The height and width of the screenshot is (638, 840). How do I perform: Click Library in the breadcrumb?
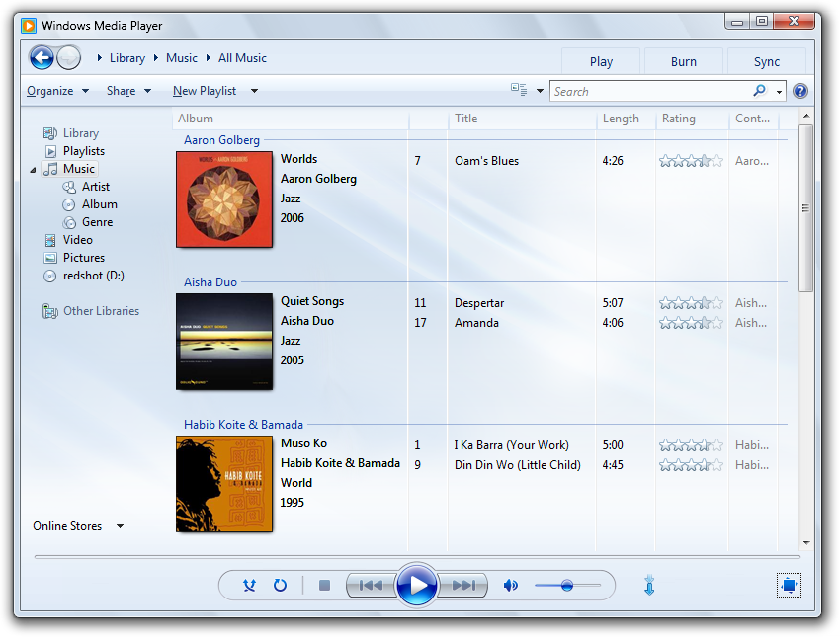click(x=127, y=58)
